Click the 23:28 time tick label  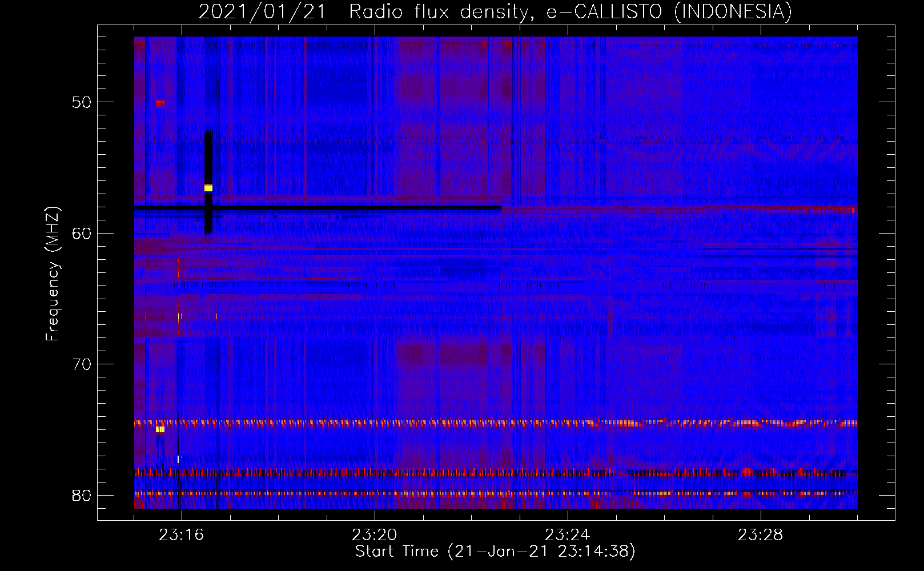tap(761, 535)
